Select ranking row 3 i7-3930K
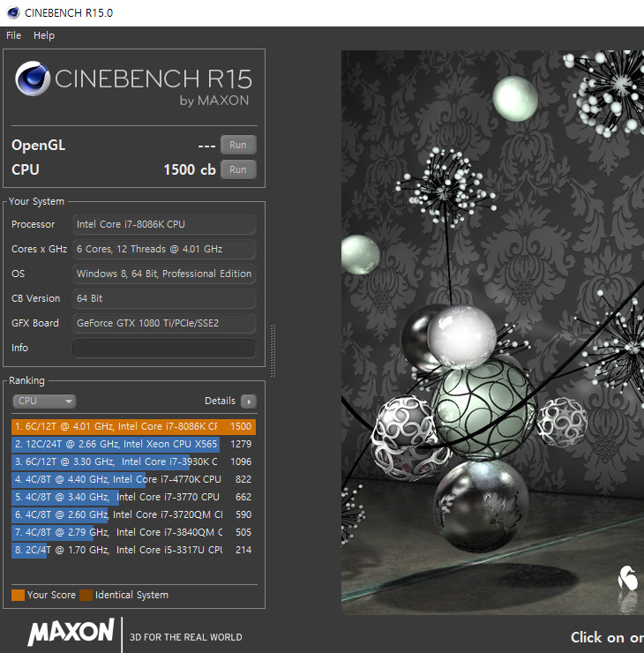Screen dimensions: 644x653 (x=133, y=462)
